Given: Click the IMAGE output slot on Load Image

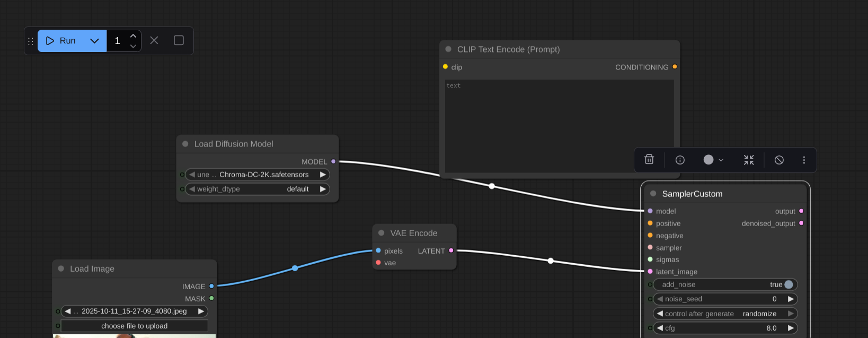Looking at the screenshot, I should [x=211, y=286].
